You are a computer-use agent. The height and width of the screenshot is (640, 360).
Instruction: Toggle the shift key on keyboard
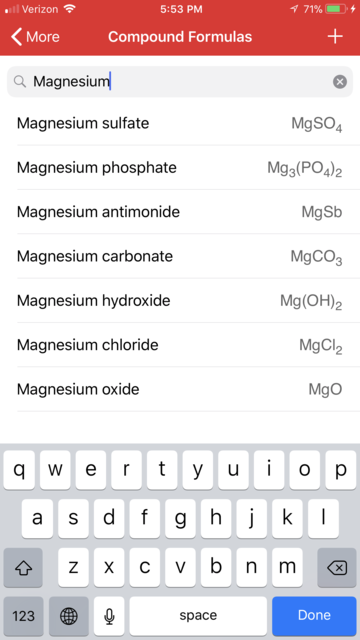[x=23, y=567]
